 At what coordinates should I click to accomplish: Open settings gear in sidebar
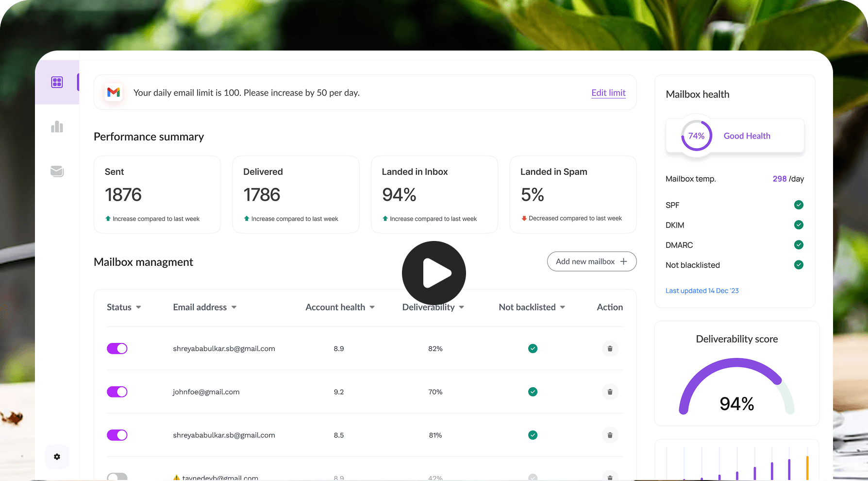pos(57,457)
